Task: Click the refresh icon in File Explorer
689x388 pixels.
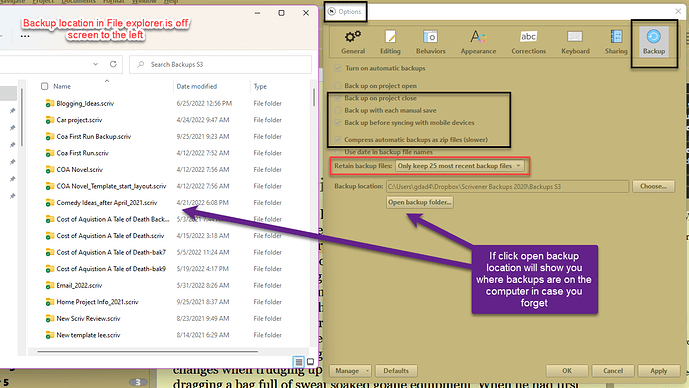Action: click(113, 64)
